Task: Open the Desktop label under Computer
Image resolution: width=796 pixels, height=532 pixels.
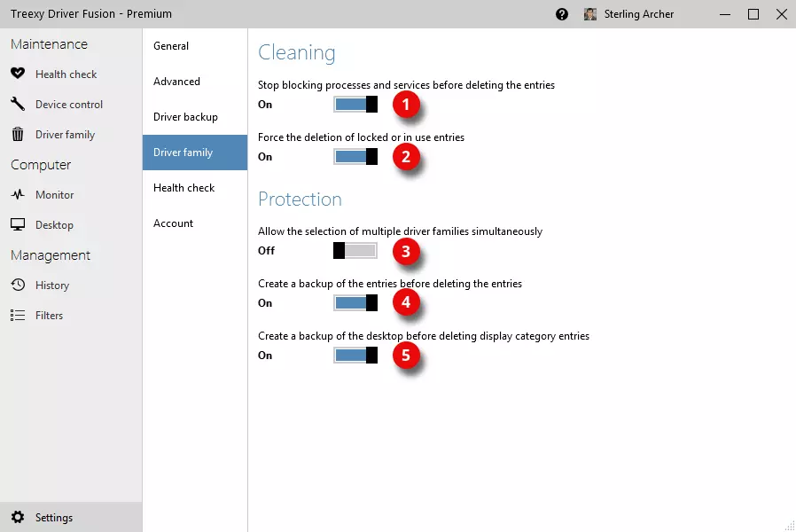Action: coord(54,225)
